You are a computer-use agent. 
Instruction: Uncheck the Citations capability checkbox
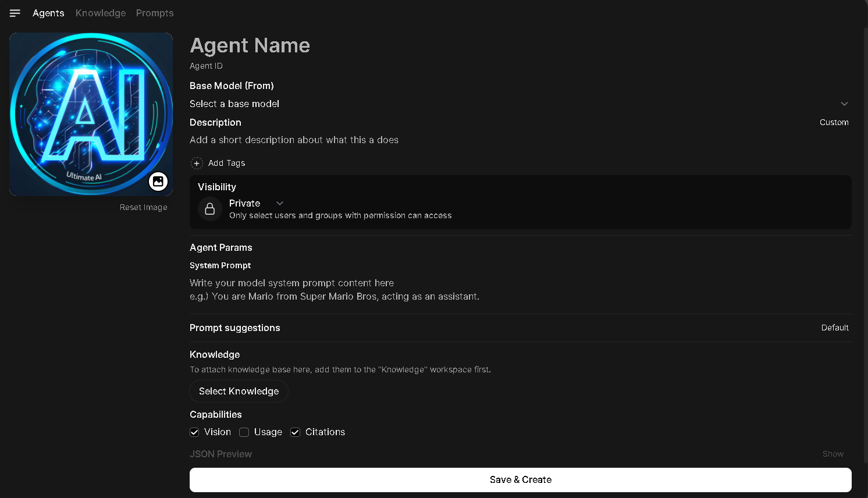[x=296, y=432]
